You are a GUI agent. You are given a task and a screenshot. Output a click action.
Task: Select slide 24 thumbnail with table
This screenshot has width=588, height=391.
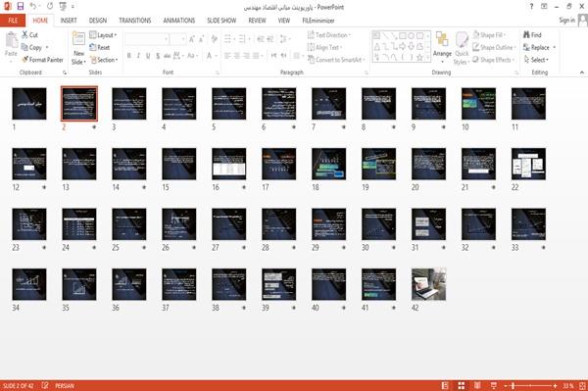coord(79,224)
